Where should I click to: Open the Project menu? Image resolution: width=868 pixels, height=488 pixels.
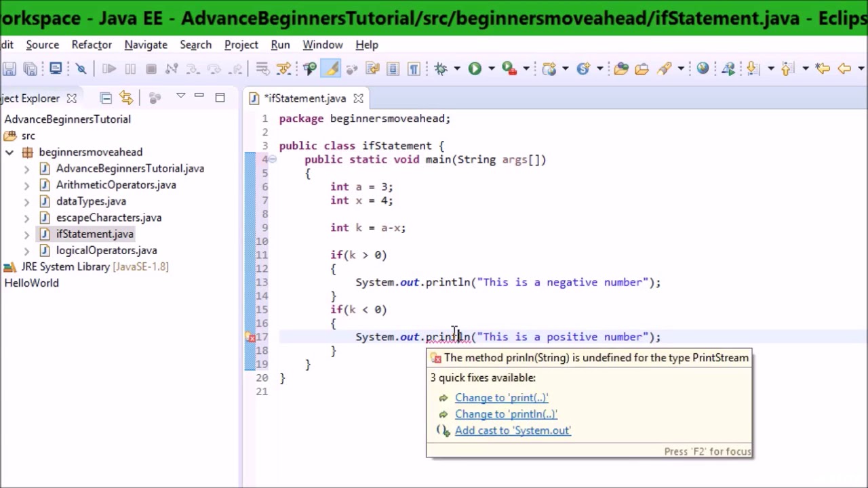click(241, 45)
